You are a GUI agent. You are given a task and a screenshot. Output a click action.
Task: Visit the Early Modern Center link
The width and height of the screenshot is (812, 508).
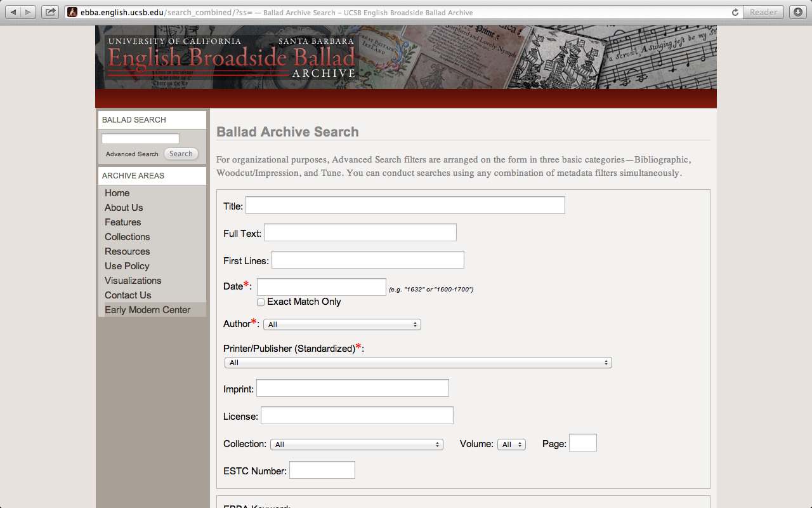[x=148, y=310]
